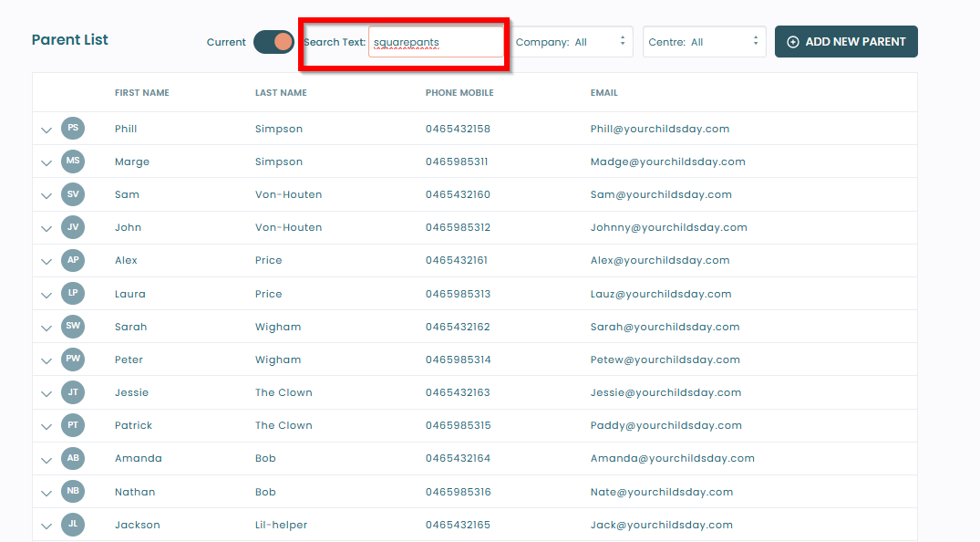The height and width of the screenshot is (542, 980).
Task: Expand Sam Von-Houten's row chevron
Action: click(x=46, y=196)
